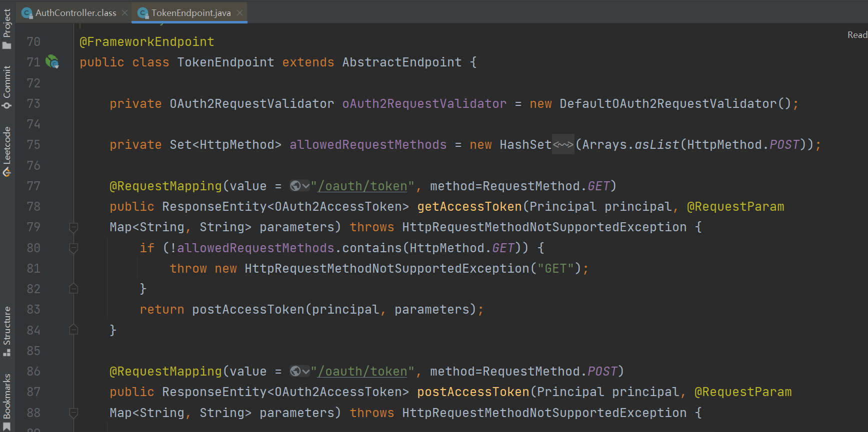Switch to the AuthController.class tab

pos(75,13)
